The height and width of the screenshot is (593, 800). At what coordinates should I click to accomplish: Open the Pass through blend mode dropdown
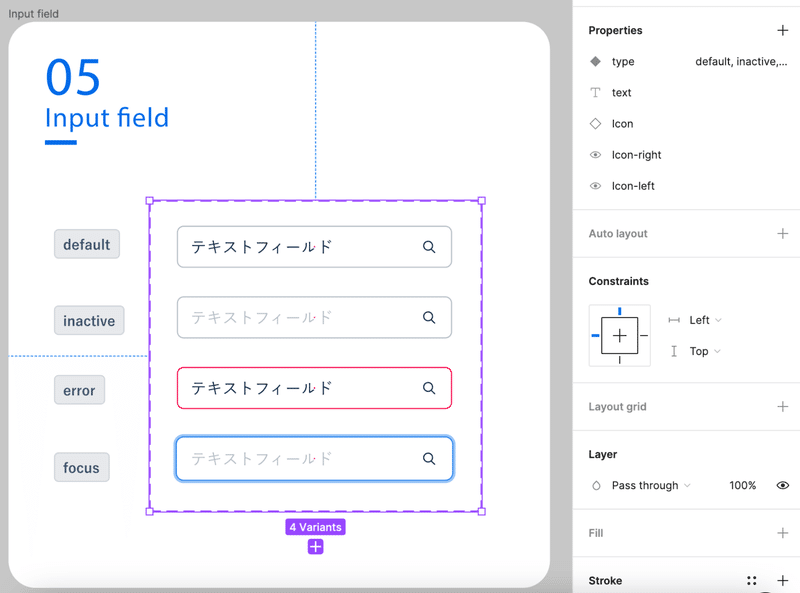point(651,485)
